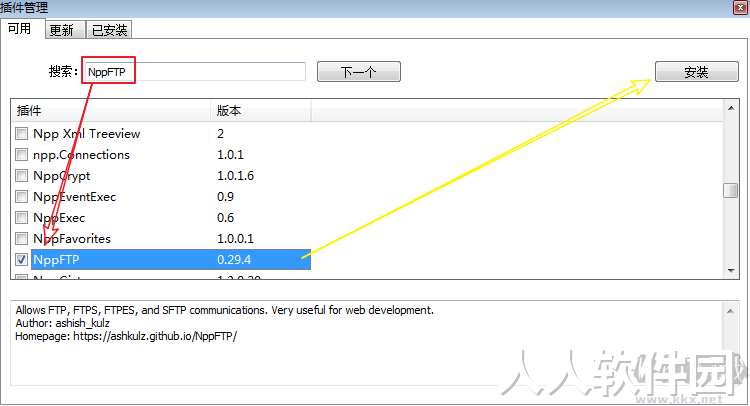Sort by the 插件 column header
The height and width of the screenshot is (406, 750).
click(110, 110)
